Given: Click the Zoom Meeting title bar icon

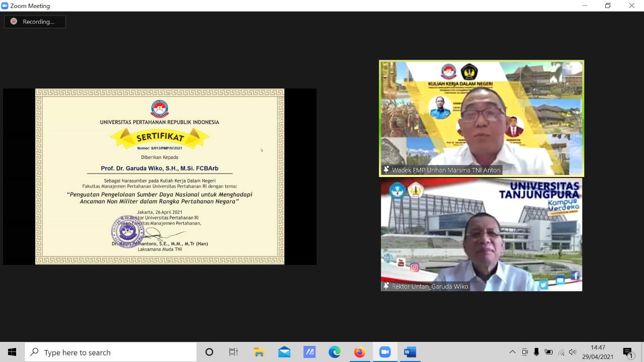Looking at the screenshot, I should point(5,6).
